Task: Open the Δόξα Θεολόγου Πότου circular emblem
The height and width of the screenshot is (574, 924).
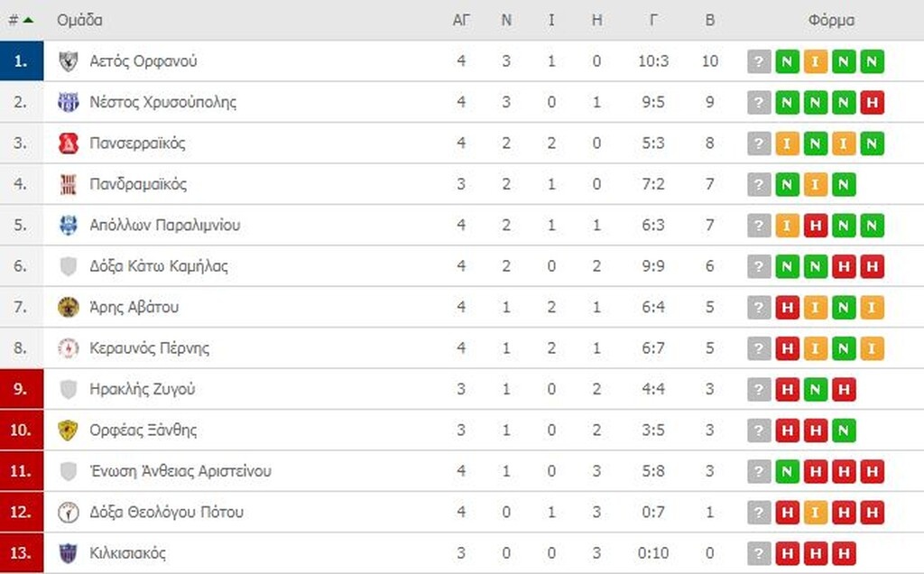Action: click(x=67, y=512)
